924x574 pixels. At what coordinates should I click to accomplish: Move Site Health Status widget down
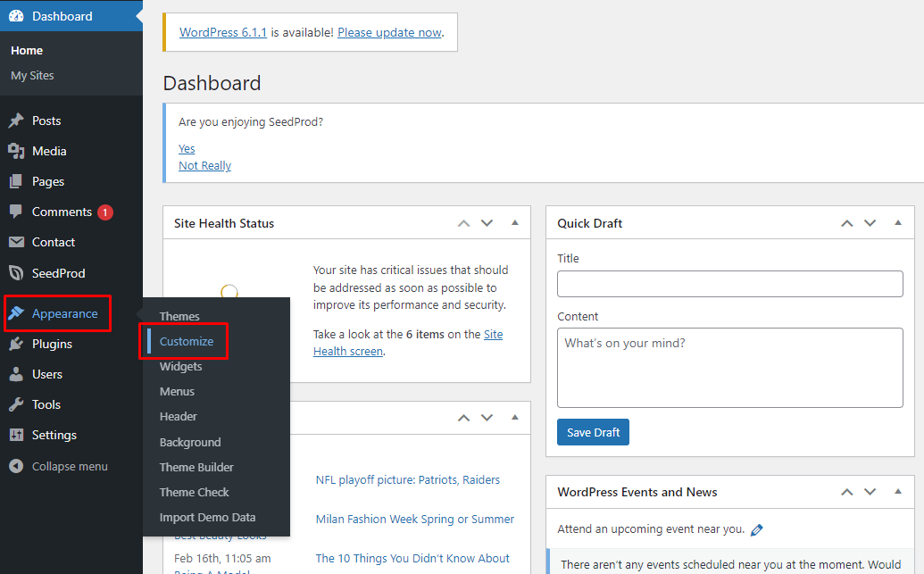click(x=487, y=223)
